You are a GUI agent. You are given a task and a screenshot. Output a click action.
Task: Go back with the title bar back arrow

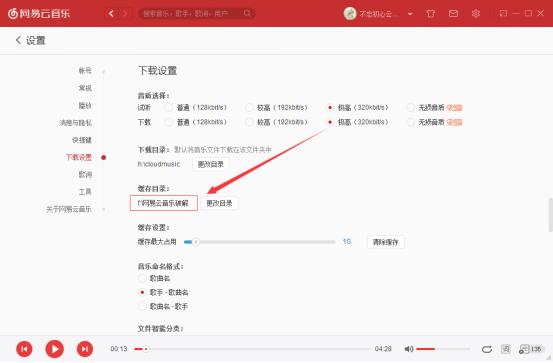click(111, 13)
